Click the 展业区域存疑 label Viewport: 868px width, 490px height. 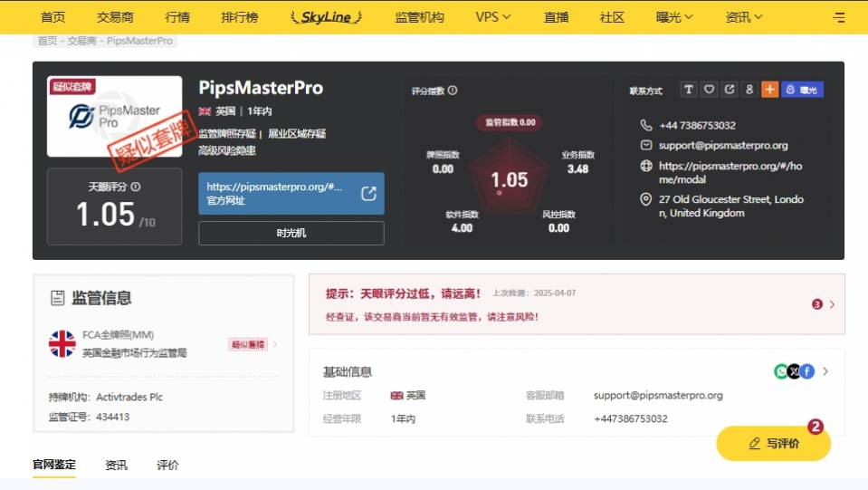pos(297,133)
